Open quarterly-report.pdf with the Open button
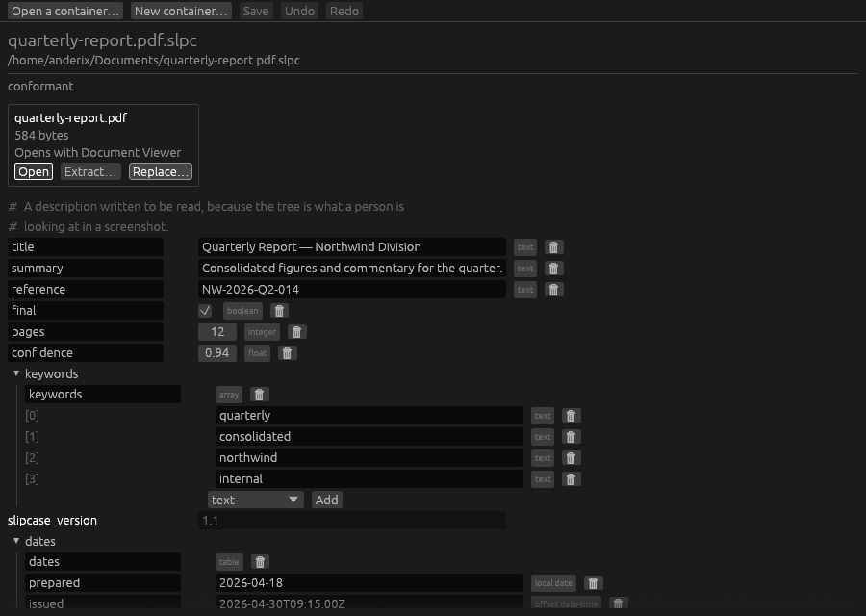866x616 pixels. coord(34,172)
